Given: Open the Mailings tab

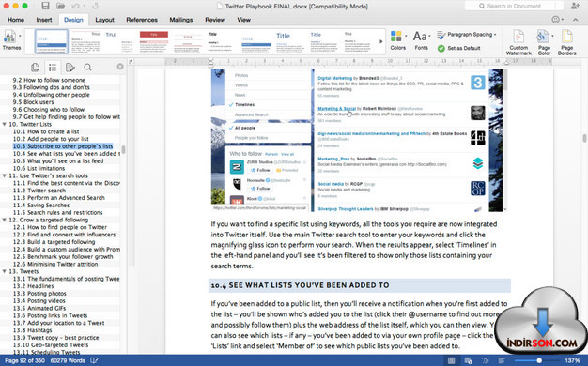Looking at the screenshot, I should click(x=181, y=20).
